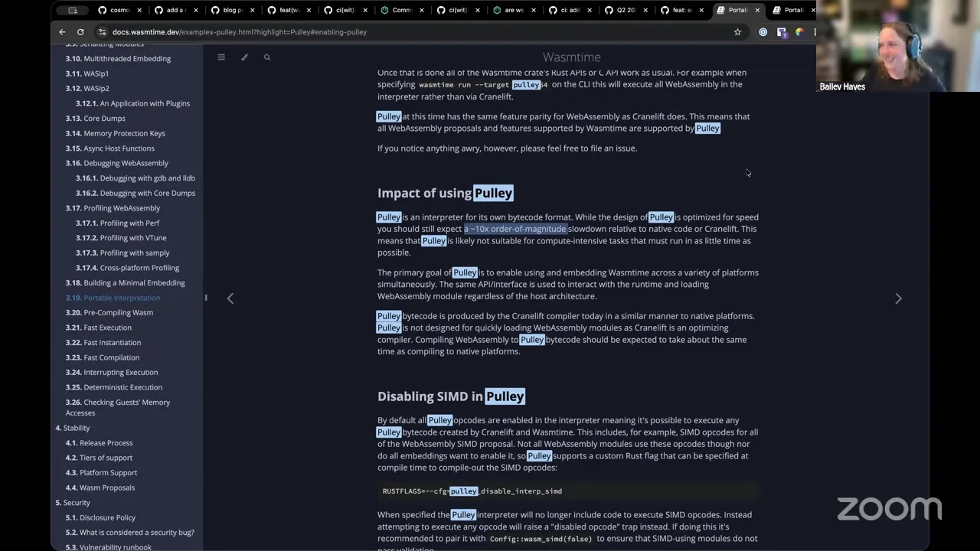Open Debugging with gdb and lldb
Viewport: 980px width, 551px height.
[135, 178]
